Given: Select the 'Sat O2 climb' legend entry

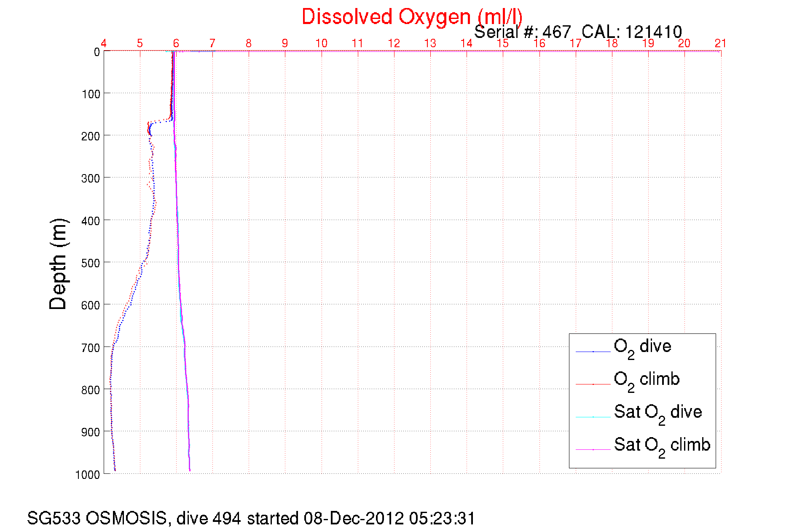Looking at the screenshot, I should 662,447.
